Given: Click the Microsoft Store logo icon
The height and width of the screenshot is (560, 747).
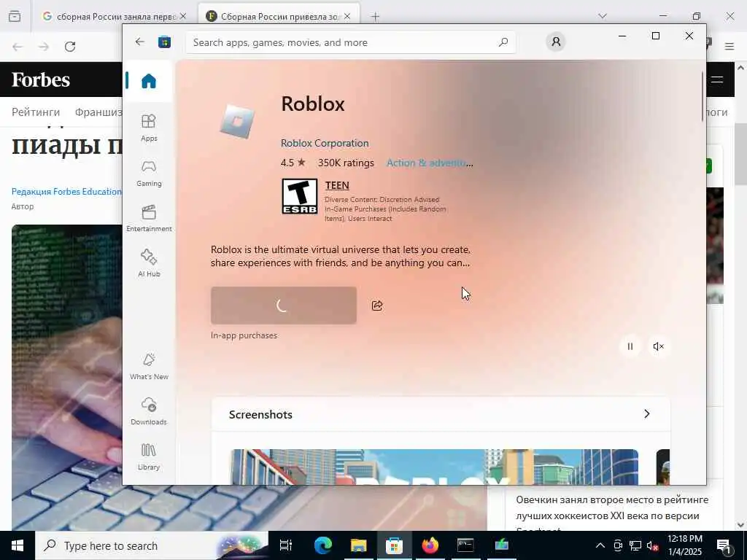Looking at the screenshot, I should click(x=164, y=42).
